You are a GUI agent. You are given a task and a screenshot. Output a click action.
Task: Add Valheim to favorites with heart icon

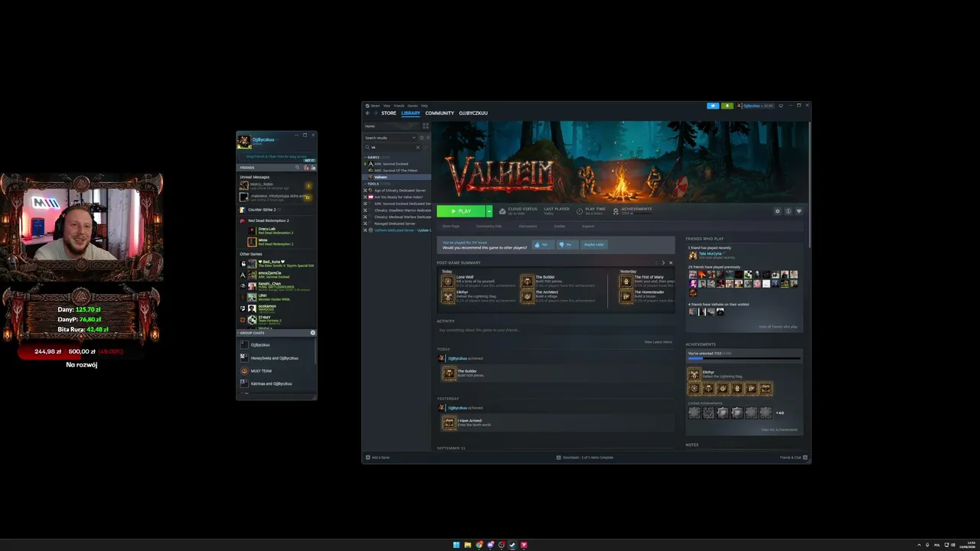pyautogui.click(x=799, y=211)
